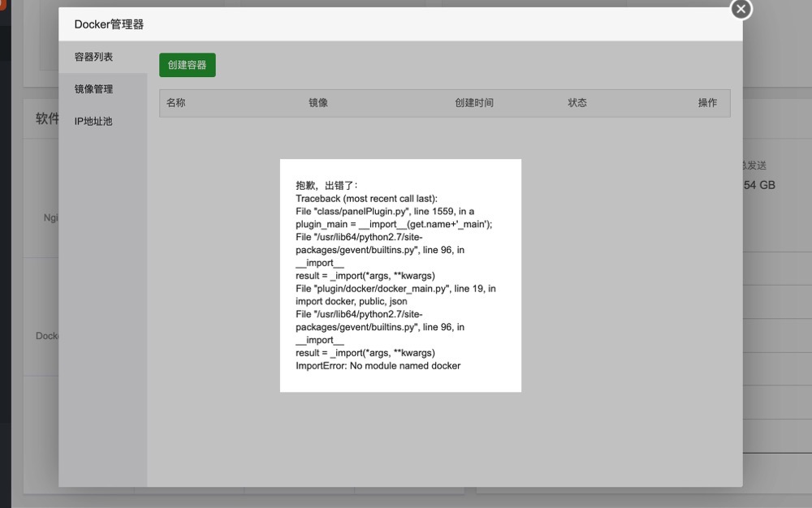Viewport: 812px width, 508px height.
Task: Click the plugin/docker/docker_main.py traceback line
Action: tap(395, 288)
